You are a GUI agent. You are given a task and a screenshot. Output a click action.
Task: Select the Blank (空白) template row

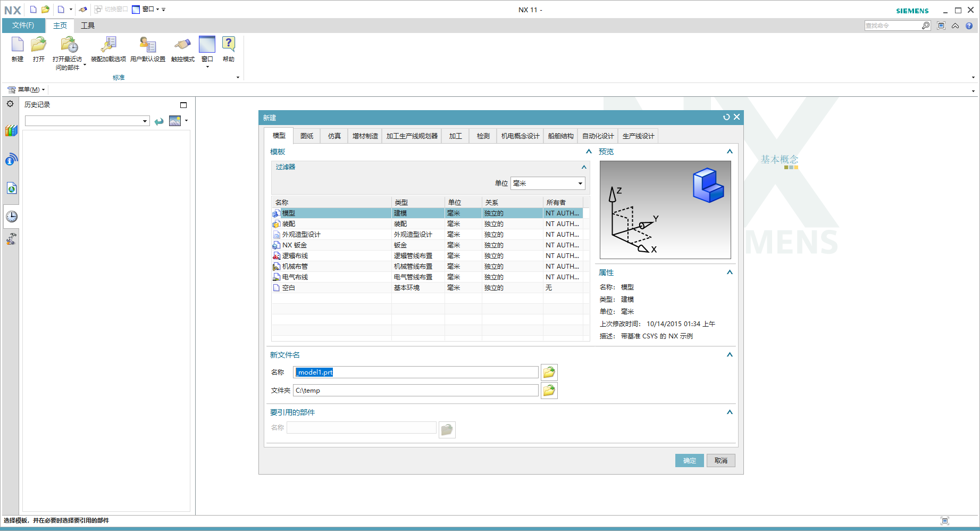point(428,288)
